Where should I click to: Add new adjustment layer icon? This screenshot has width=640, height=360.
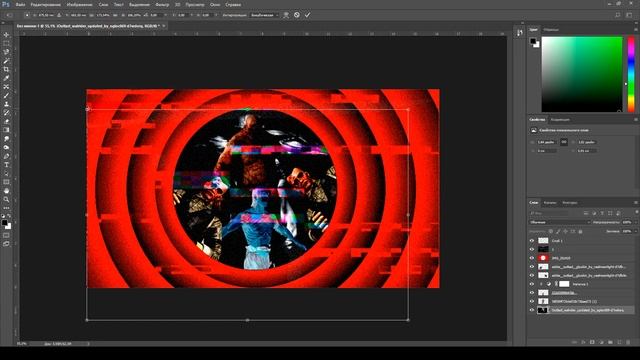(601, 342)
